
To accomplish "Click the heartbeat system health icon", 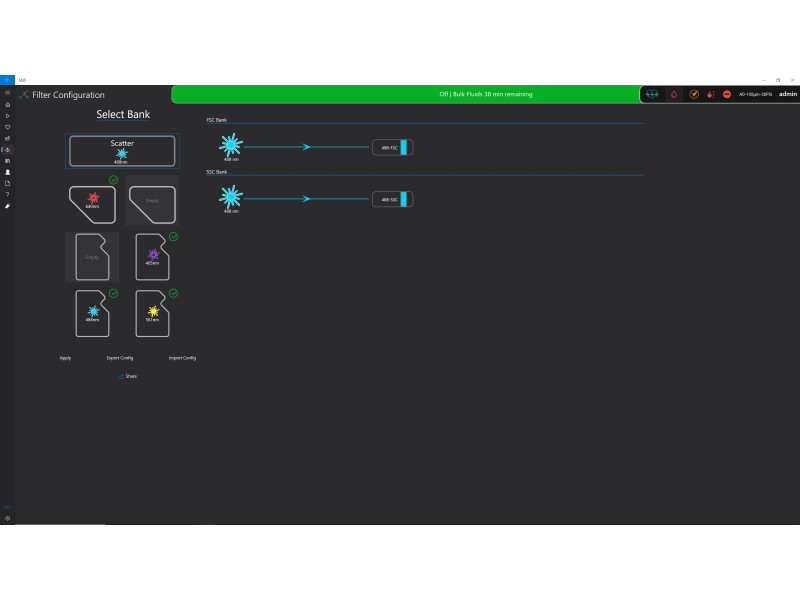I will [x=653, y=94].
